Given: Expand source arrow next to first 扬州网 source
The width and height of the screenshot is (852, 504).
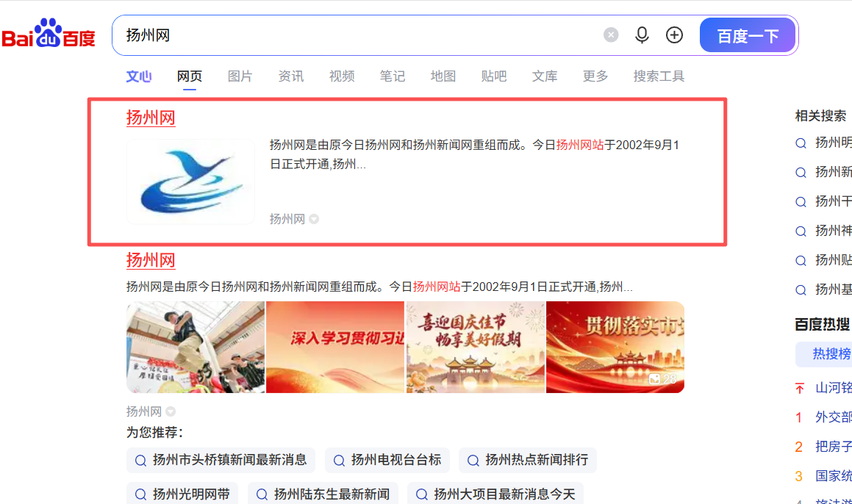Looking at the screenshot, I should tap(314, 219).
